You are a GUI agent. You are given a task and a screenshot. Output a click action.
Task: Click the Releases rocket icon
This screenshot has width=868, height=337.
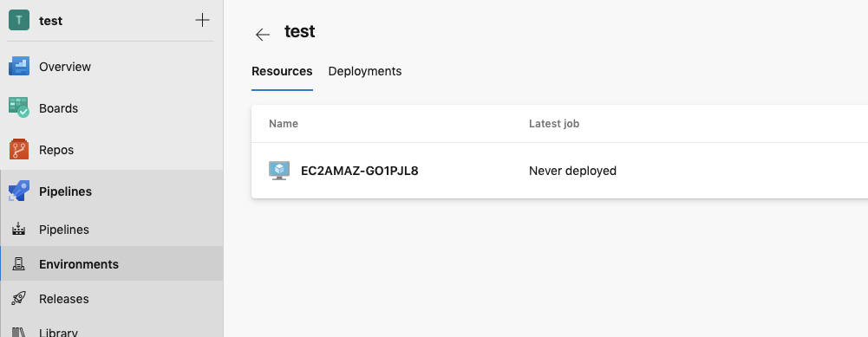(19, 299)
